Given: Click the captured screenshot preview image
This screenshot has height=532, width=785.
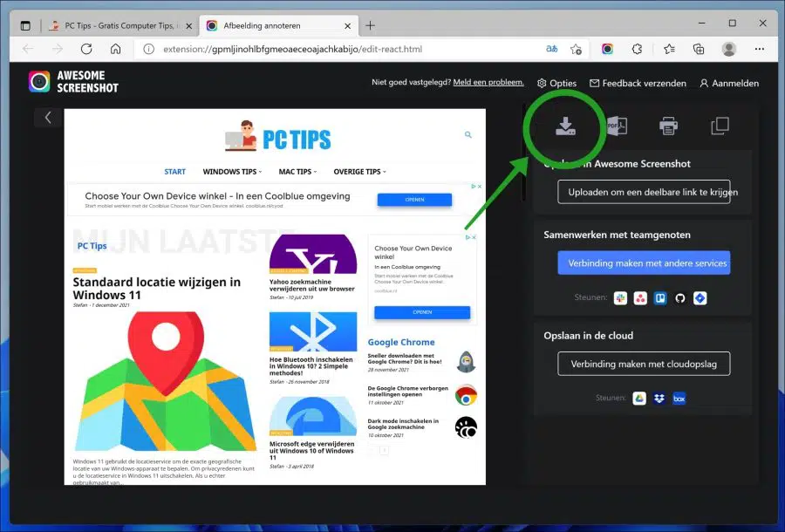Looking at the screenshot, I should pos(275,297).
